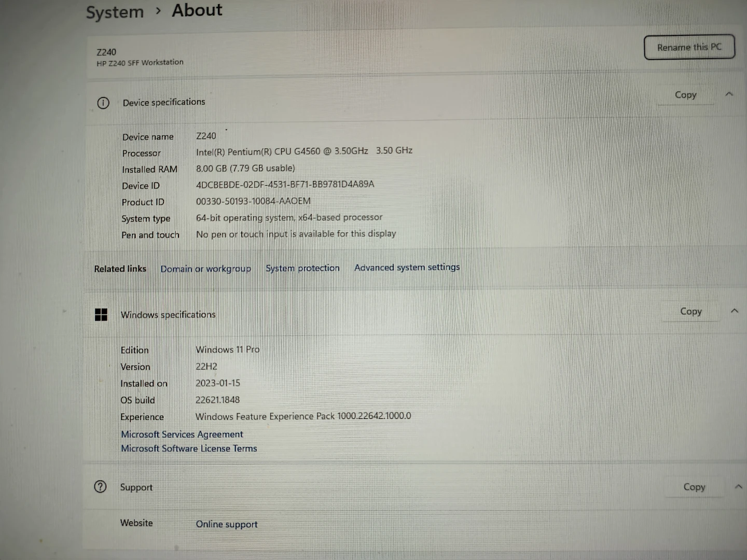Click the Processor label
The height and width of the screenshot is (560, 747).
click(142, 153)
